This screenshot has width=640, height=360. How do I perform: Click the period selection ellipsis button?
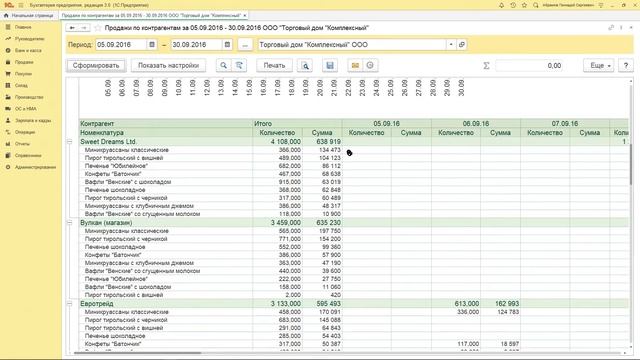(245, 44)
